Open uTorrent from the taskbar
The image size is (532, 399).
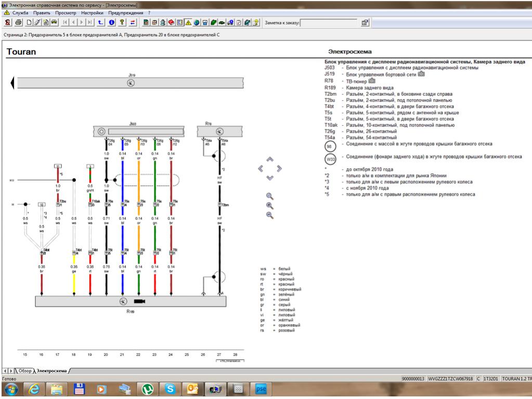pyautogui.click(x=147, y=389)
